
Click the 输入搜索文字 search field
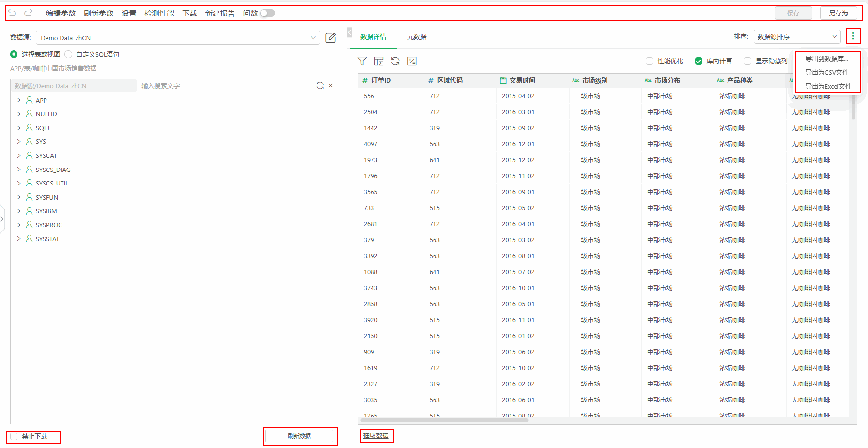(x=225, y=86)
